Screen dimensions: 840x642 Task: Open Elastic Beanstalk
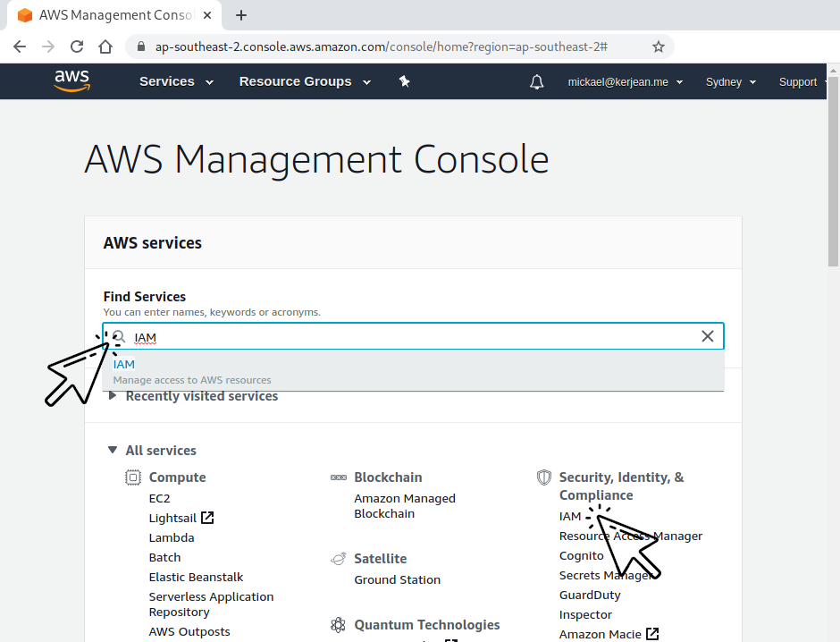click(196, 577)
